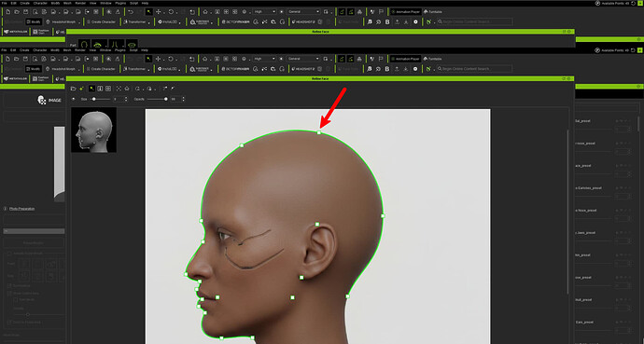Click New Project icon in front window toolbar
This screenshot has width=644, height=344.
coord(8,59)
